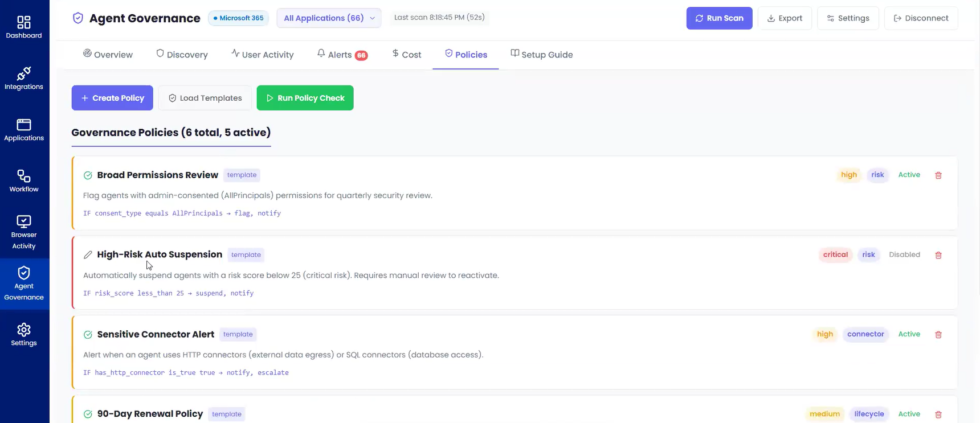This screenshot has width=980, height=423.
Task: Click the Microsoft 365 badge
Action: pyautogui.click(x=238, y=18)
